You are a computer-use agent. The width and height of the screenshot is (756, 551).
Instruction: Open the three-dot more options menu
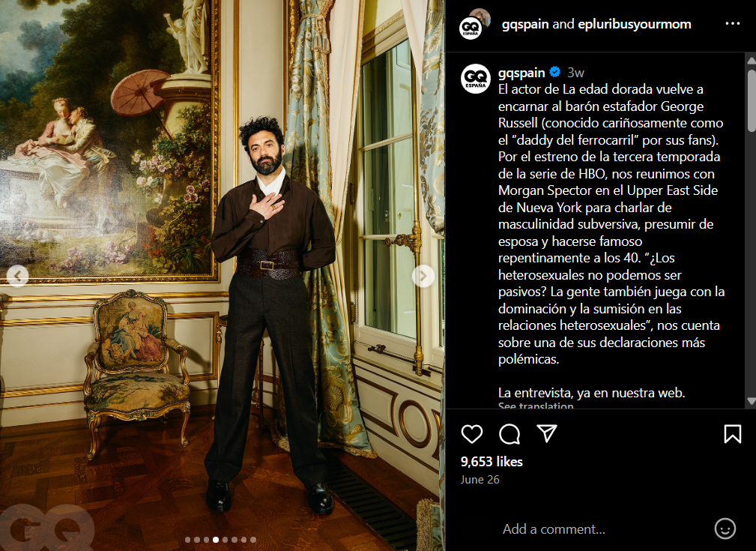pyautogui.click(x=732, y=24)
